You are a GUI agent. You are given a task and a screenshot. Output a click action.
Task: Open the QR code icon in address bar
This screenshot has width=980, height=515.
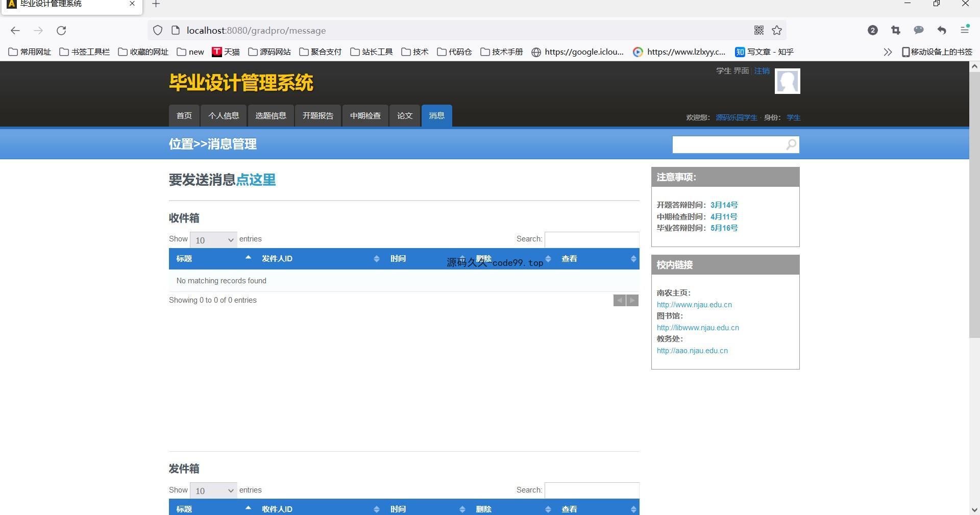click(x=759, y=31)
